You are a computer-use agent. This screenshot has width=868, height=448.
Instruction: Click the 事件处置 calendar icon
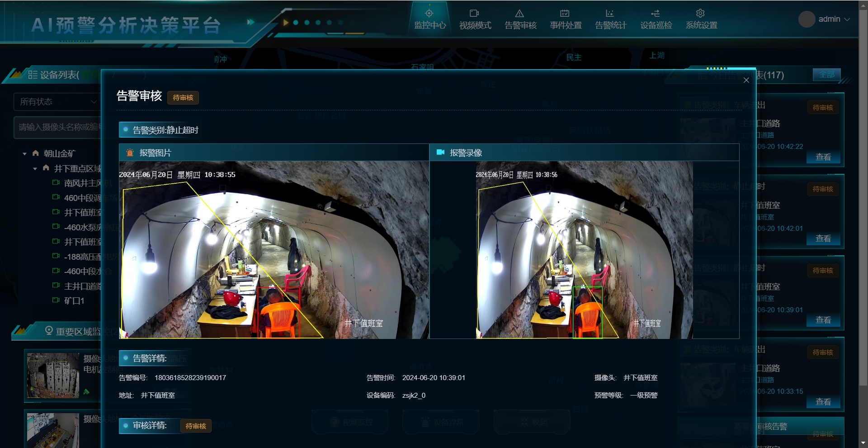[565, 13]
